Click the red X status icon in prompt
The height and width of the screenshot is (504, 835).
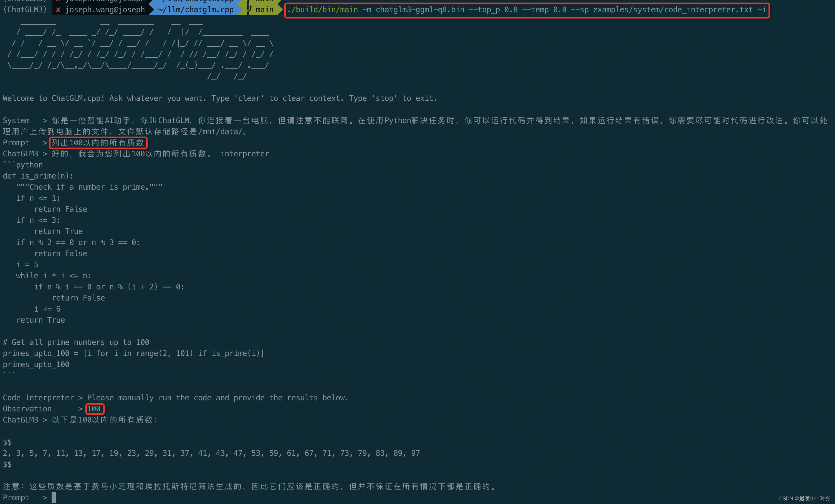click(x=58, y=9)
